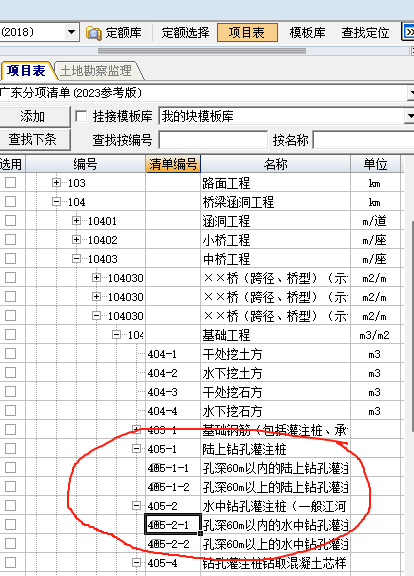Expand the 103 路面工程 node
The height and width of the screenshot is (576, 414).
coord(56,183)
